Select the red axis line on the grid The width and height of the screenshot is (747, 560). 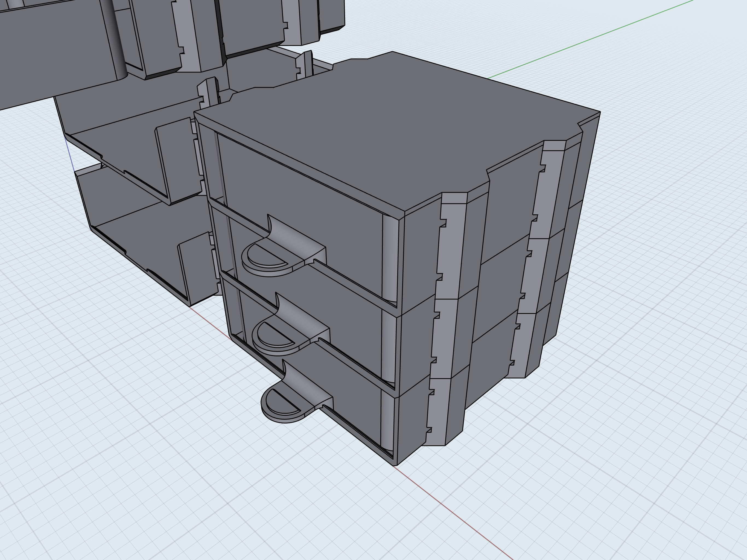(453, 513)
